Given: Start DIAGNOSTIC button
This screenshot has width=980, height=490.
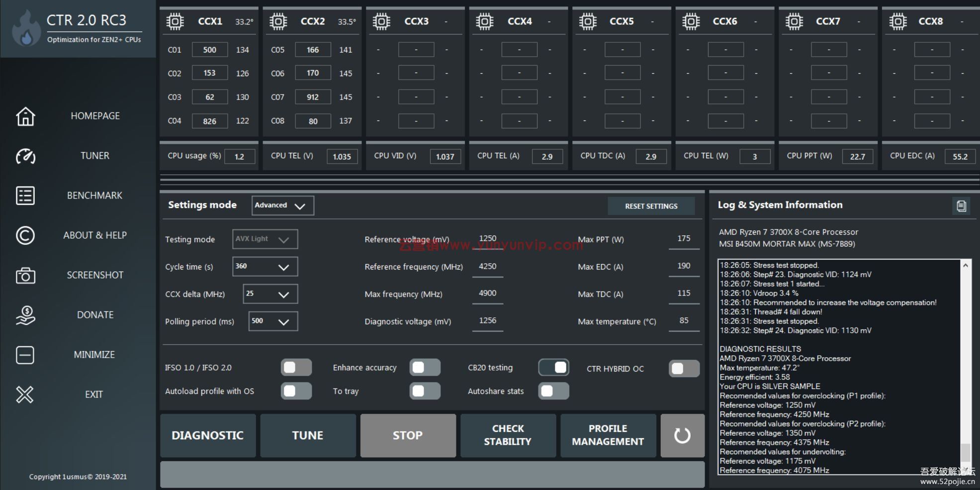Looking at the screenshot, I should (x=208, y=436).
